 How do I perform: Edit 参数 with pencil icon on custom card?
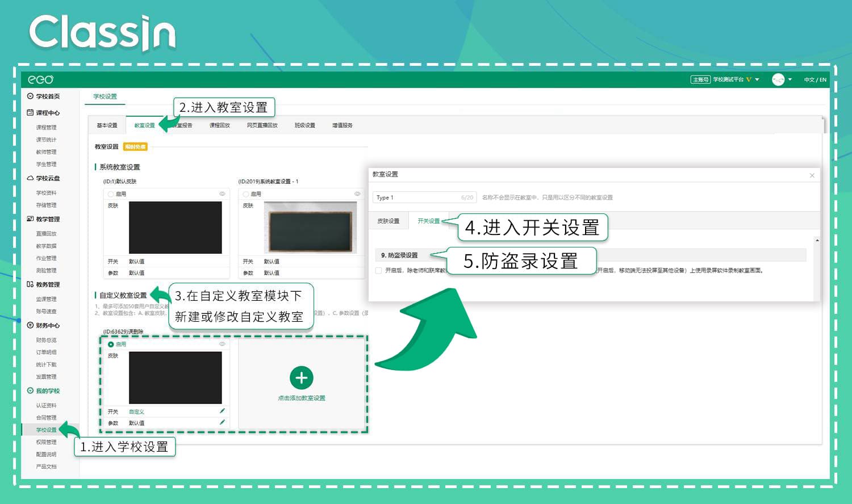click(x=222, y=422)
